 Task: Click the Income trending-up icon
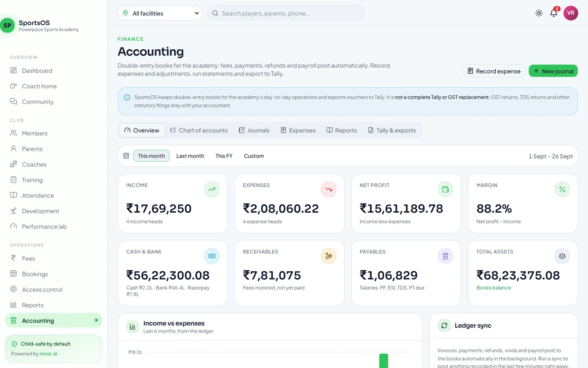[212, 190]
